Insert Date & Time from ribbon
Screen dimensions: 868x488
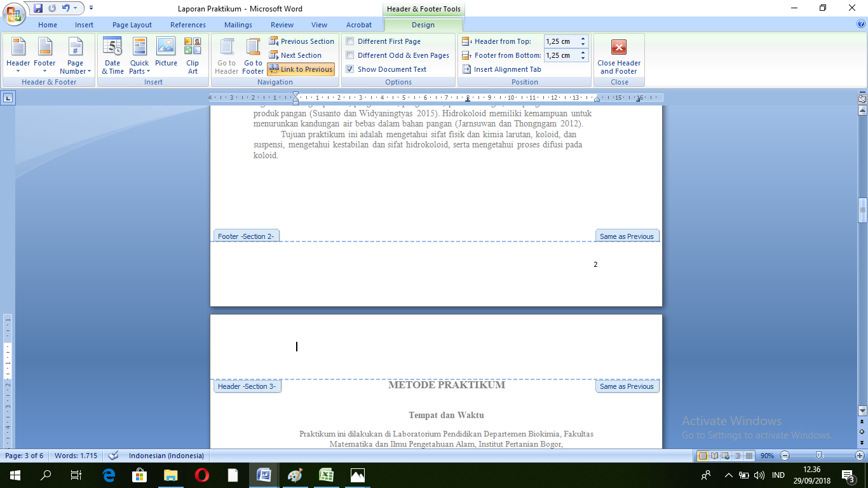pyautogui.click(x=112, y=56)
